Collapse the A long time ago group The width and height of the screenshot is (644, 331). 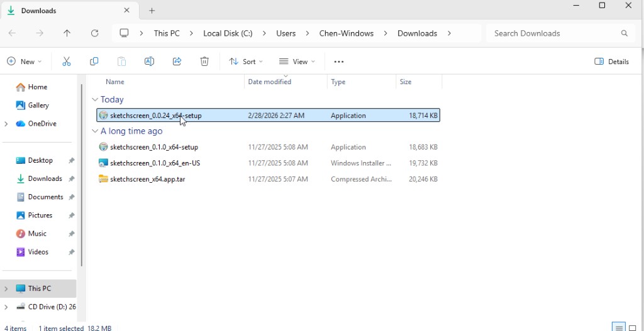[x=95, y=131]
